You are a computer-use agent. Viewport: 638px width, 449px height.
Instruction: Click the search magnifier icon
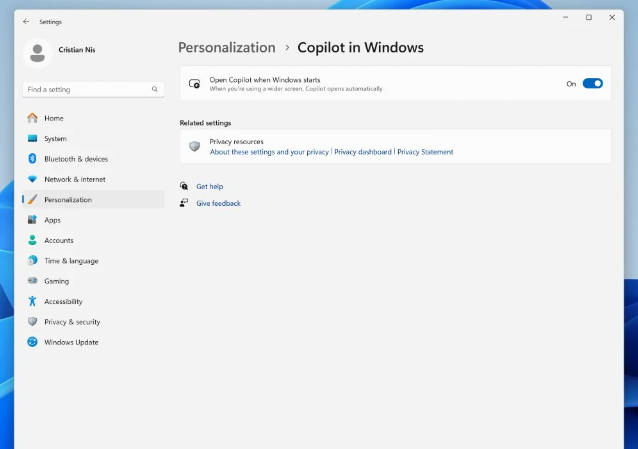[x=155, y=89]
